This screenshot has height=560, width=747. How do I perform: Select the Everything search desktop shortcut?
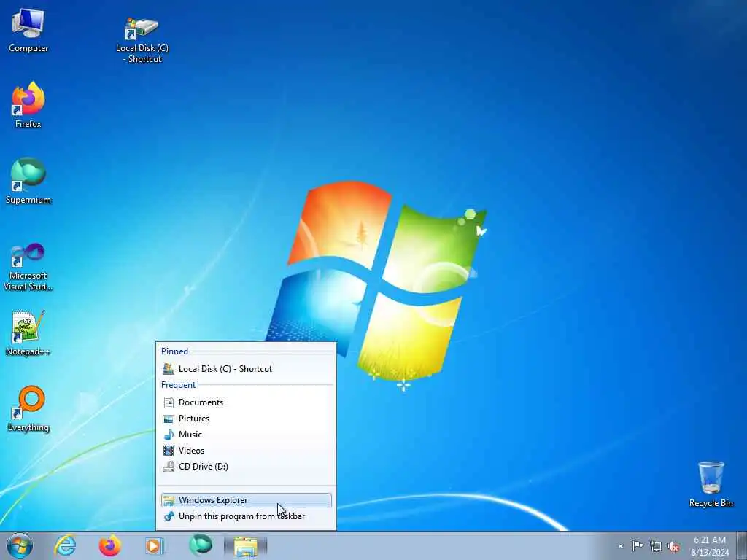[x=28, y=408]
